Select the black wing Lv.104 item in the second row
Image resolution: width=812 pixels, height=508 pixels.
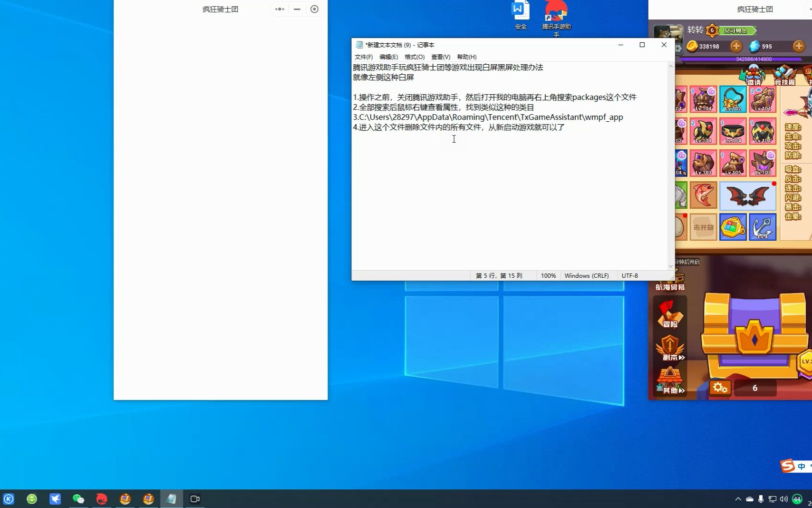(x=703, y=131)
